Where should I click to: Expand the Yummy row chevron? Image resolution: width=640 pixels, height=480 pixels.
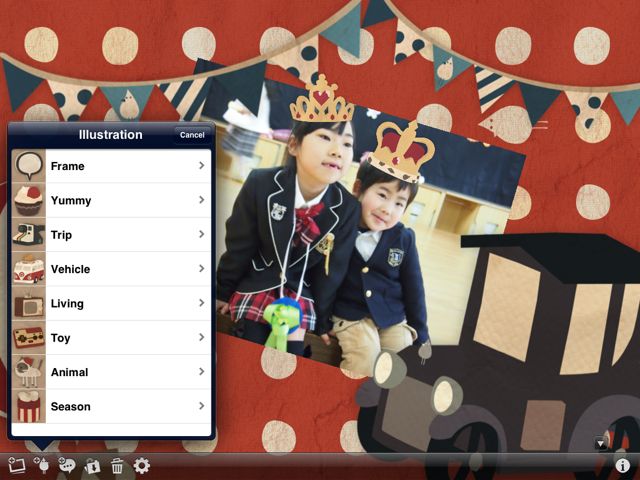[202, 200]
